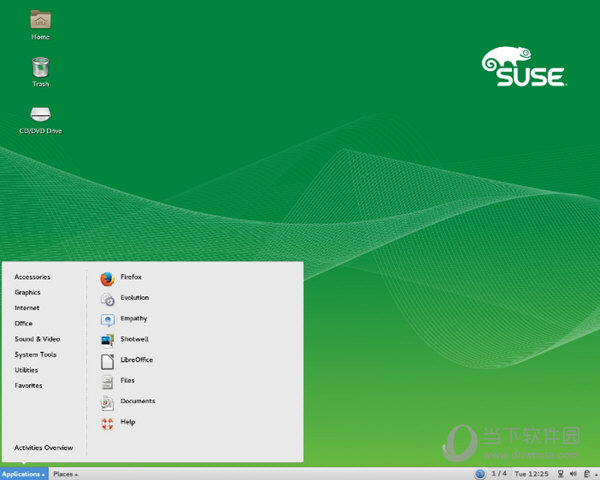Open the Evolution mail icon

tap(108, 300)
